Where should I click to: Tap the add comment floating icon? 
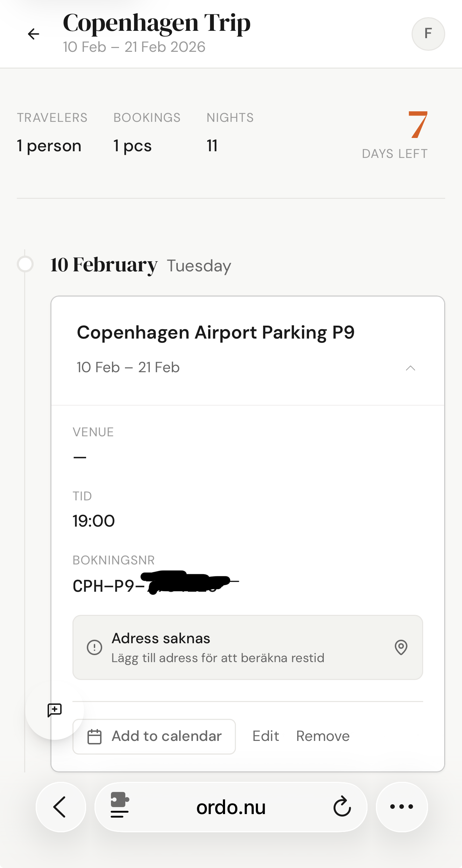55,710
